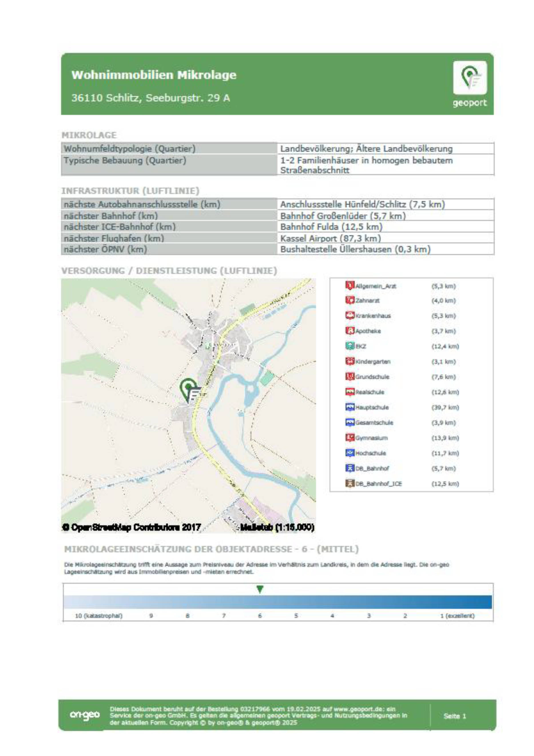Click nächster ICE-Bahnhof (km) label

[120, 227]
